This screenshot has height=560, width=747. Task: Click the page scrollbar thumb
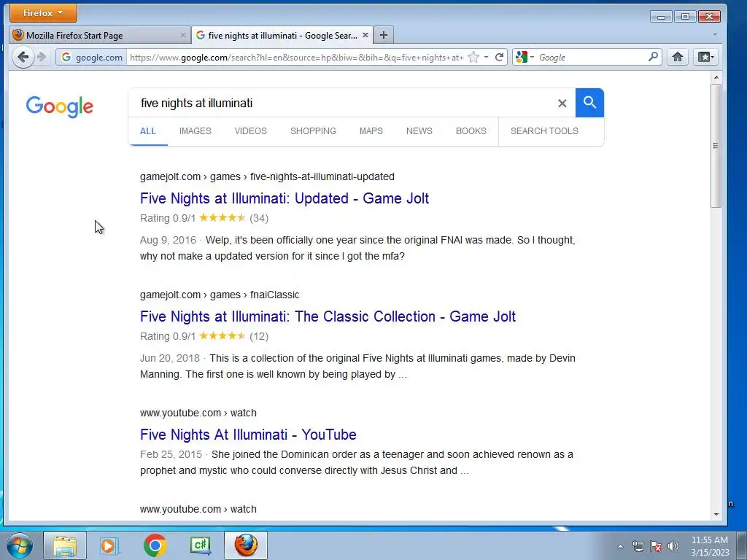coord(716,146)
